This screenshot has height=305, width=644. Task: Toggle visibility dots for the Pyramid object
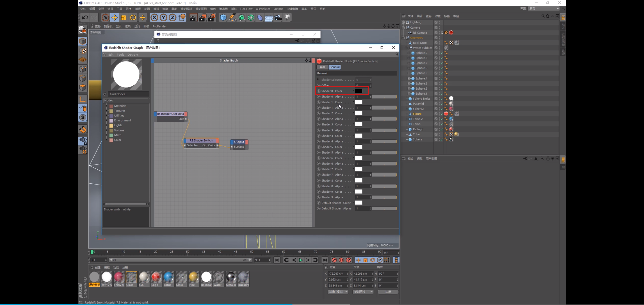click(x=440, y=104)
